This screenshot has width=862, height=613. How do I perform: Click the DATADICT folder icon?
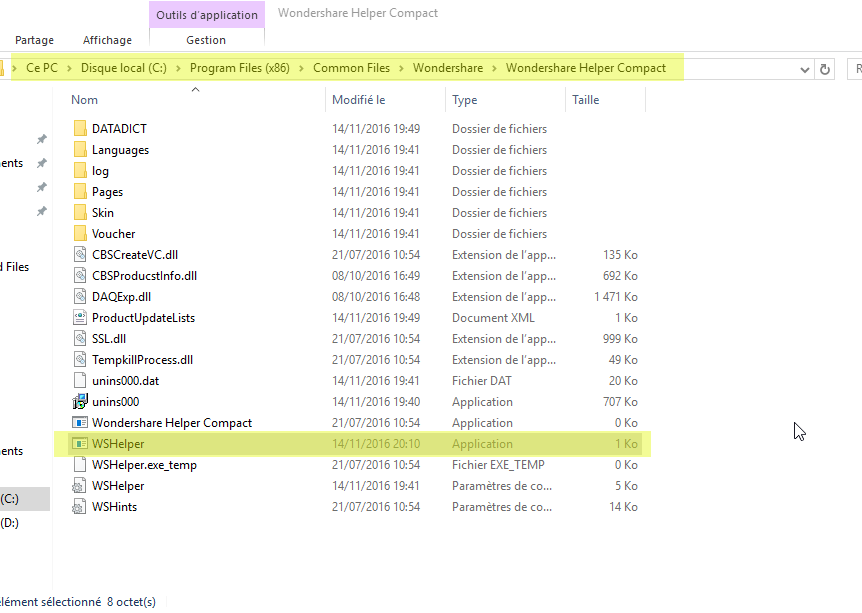point(80,129)
